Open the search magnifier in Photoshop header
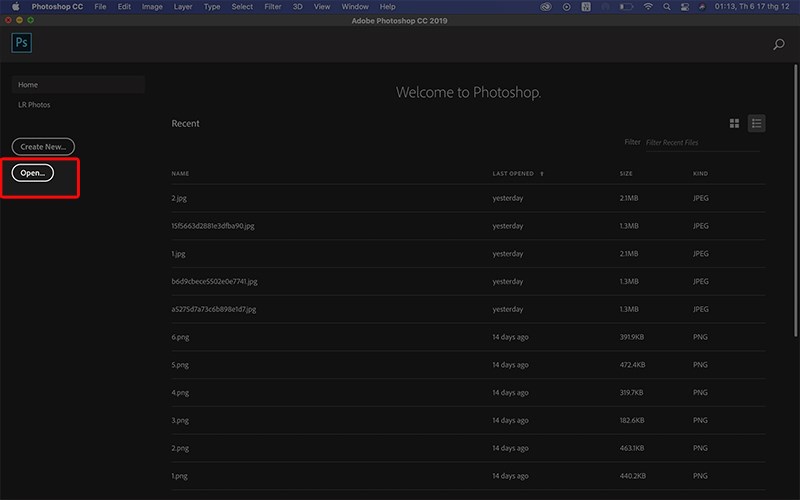This screenshot has height=500, width=800. coord(779,44)
